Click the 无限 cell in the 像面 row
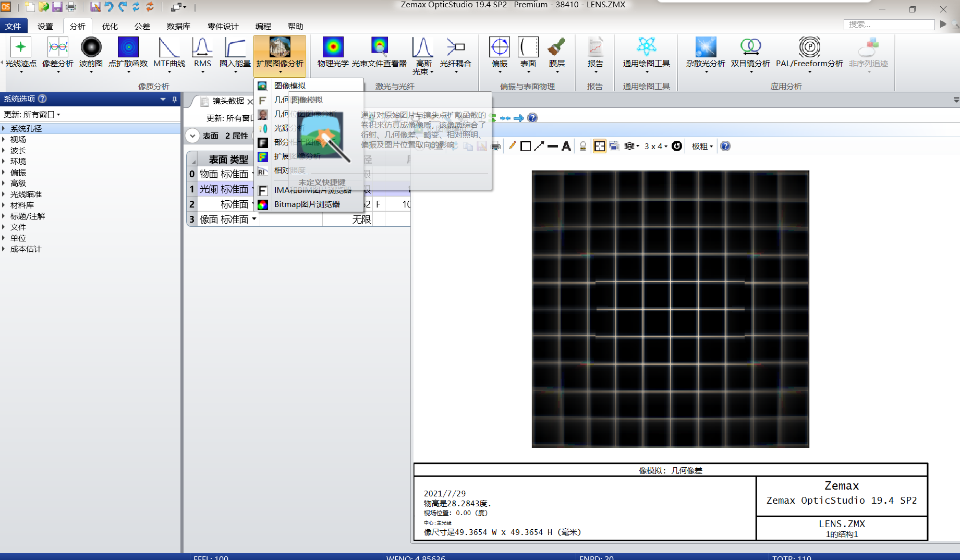The image size is (960, 560). point(347,220)
